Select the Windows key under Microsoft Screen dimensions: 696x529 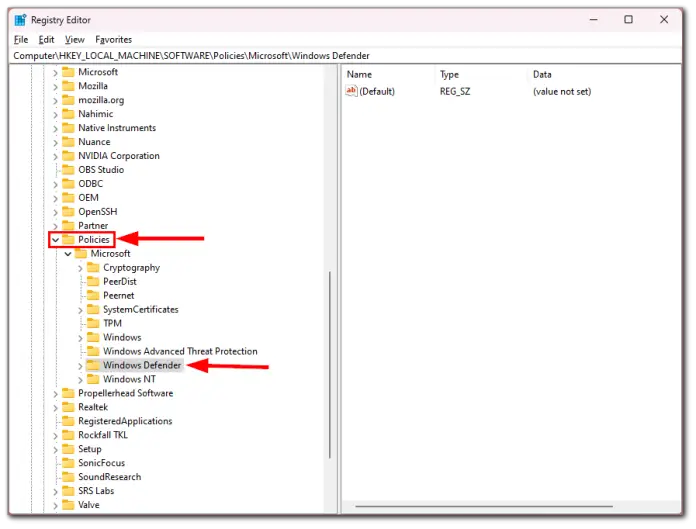tap(122, 337)
